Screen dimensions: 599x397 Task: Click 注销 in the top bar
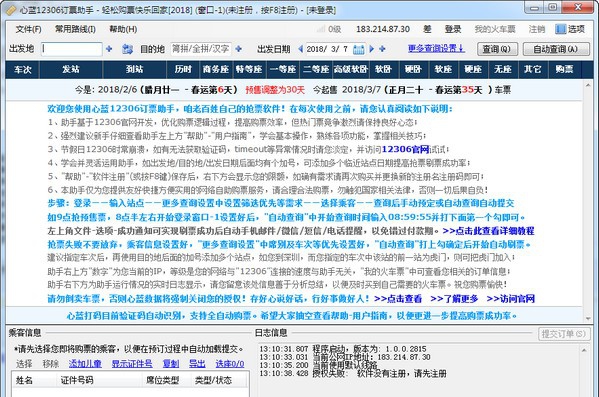[536, 29]
